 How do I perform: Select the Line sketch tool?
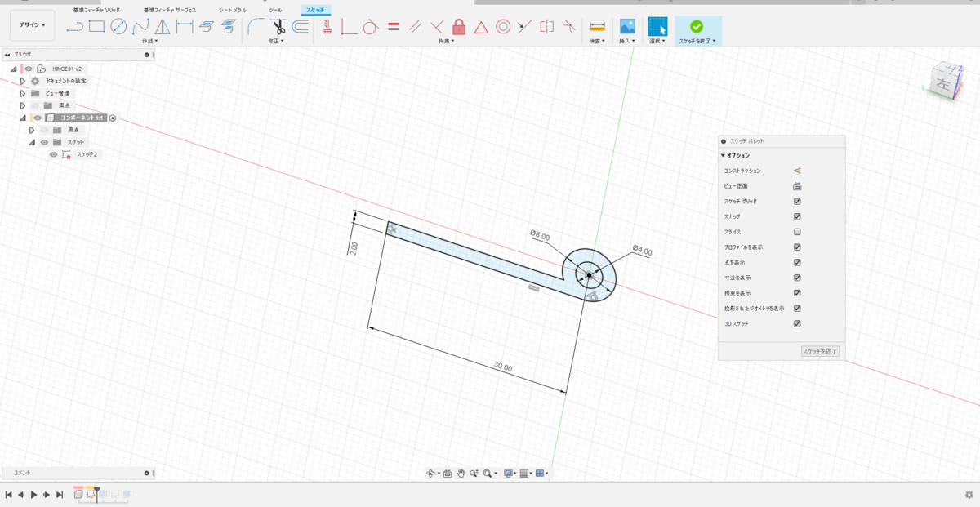point(75,26)
